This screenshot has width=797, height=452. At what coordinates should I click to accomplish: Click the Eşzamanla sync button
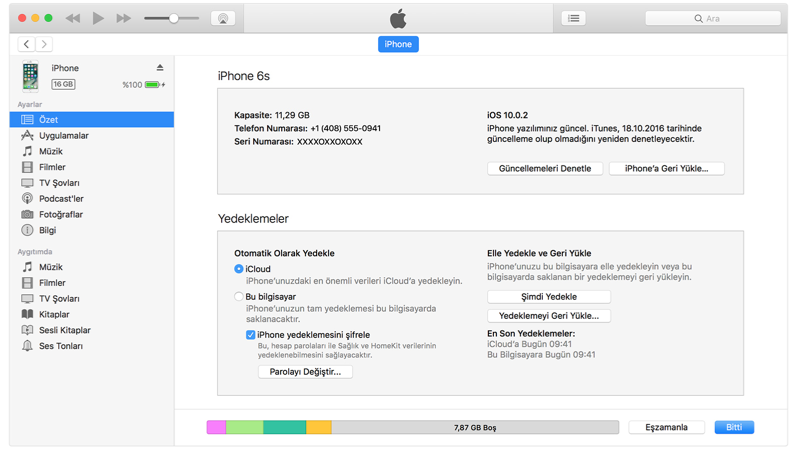tap(666, 427)
